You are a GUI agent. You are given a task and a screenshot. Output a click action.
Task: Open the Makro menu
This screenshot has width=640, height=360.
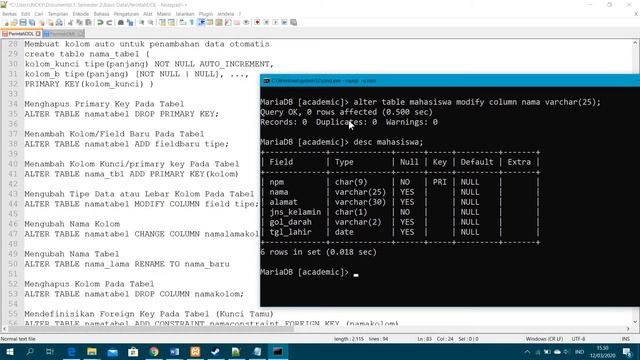(164, 14)
